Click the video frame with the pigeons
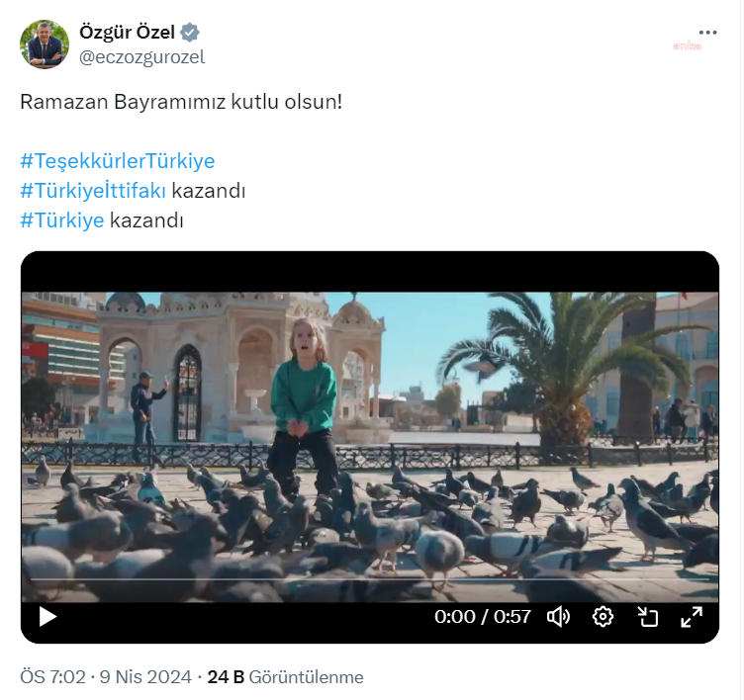Viewport: 744px width, 700px height. [x=370, y=435]
